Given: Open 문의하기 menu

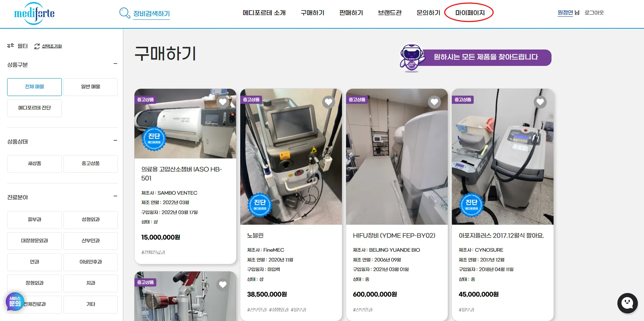Looking at the screenshot, I should click(x=428, y=13).
